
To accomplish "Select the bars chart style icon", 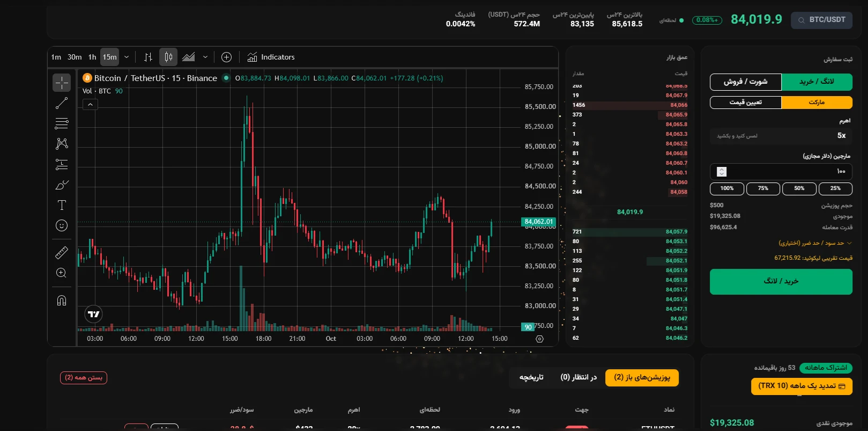I will [x=149, y=57].
